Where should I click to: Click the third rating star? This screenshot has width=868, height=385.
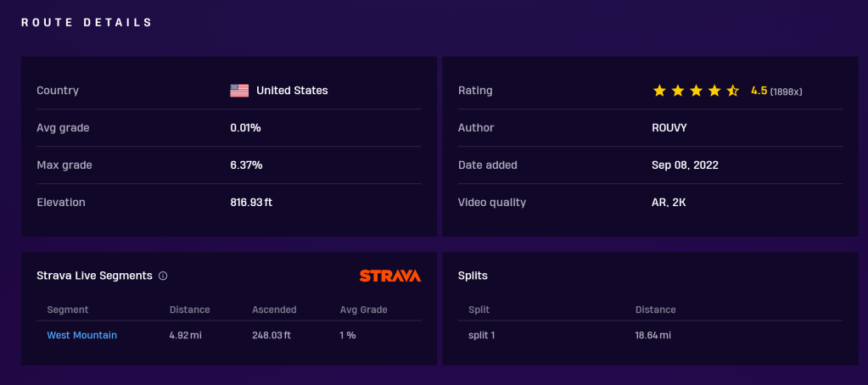pyautogui.click(x=697, y=91)
